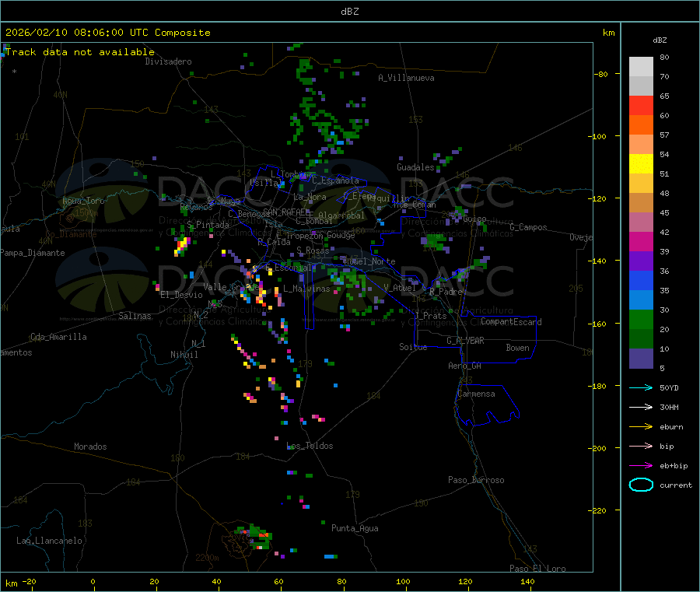Click the '-100' tick on the right axis
700x592 pixels.
coord(598,136)
